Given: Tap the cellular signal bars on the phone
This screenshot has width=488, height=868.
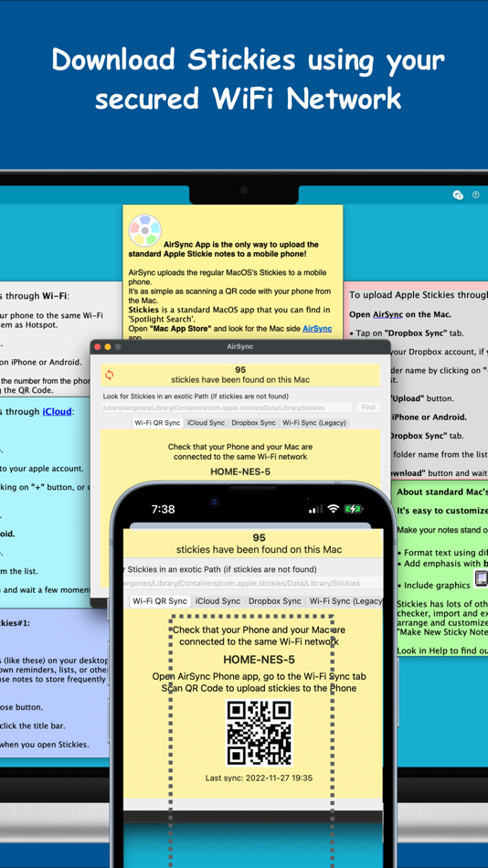Looking at the screenshot, I should (x=315, y=509).
